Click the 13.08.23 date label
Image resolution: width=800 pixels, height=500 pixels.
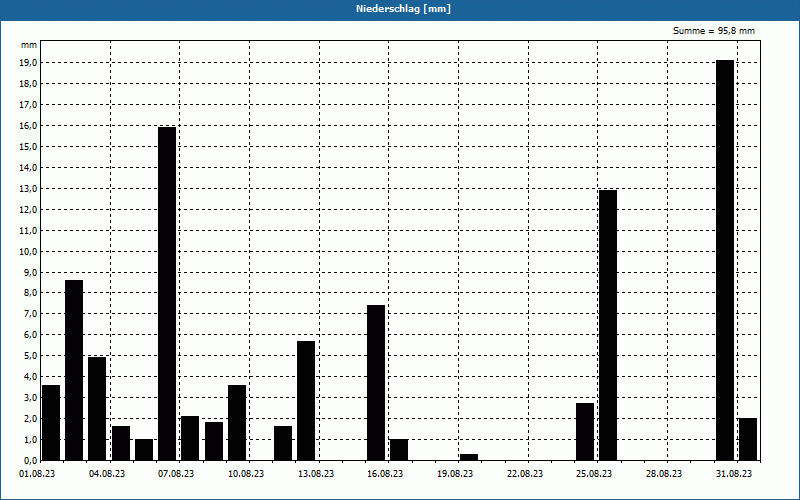click(x=316, y=474)
